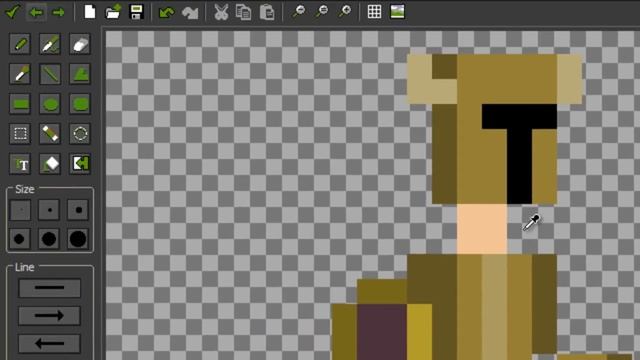Reset zoom with the equals magnifier
Viewport: 640px width, 360px height.
(x=322, y=11)
